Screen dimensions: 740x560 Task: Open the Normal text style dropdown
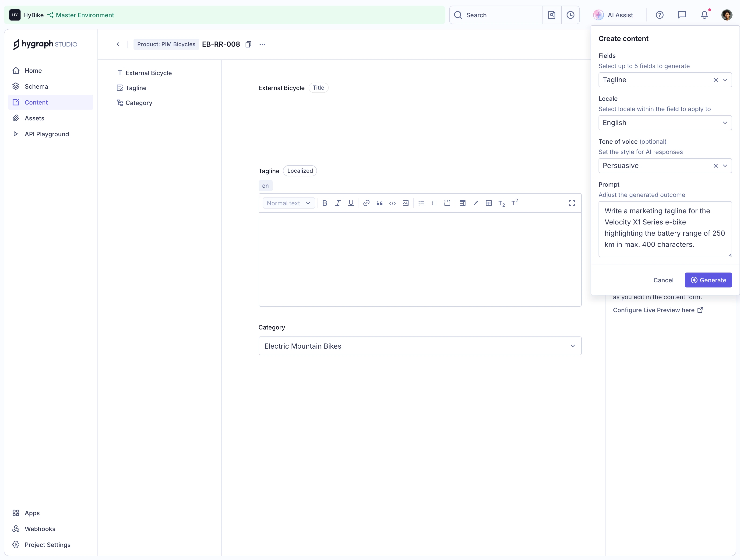(289, 203)
